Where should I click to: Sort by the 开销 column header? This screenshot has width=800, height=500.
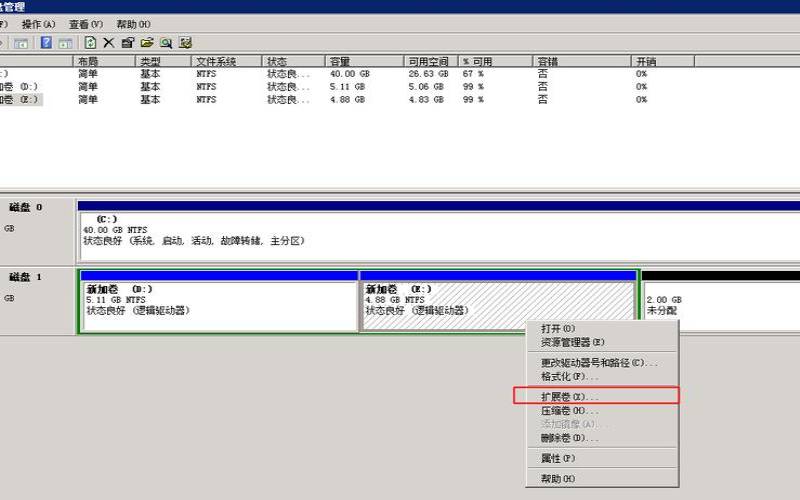[x=663, y=61]
